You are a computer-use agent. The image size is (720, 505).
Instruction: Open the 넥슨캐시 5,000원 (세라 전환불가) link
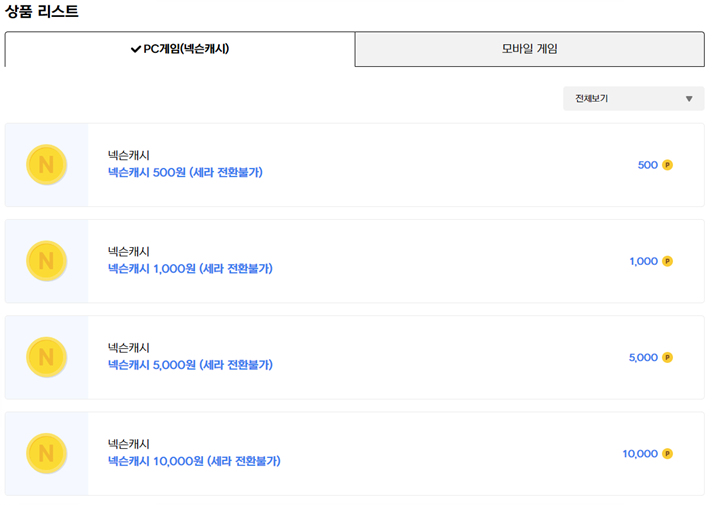190,364
